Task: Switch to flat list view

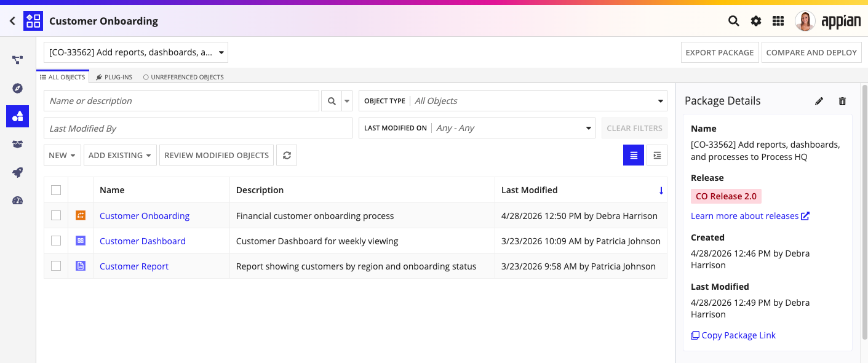Action: [634, 155]
